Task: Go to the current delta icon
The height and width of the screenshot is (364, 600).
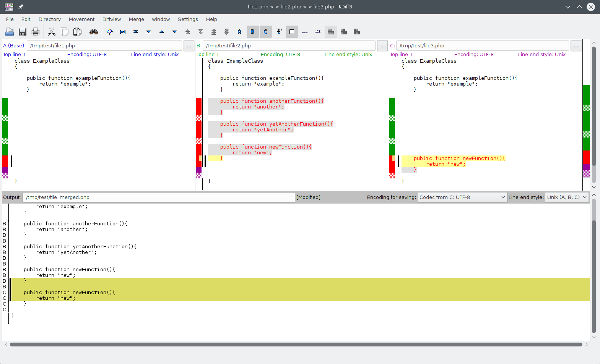Action: pos(110,32)
